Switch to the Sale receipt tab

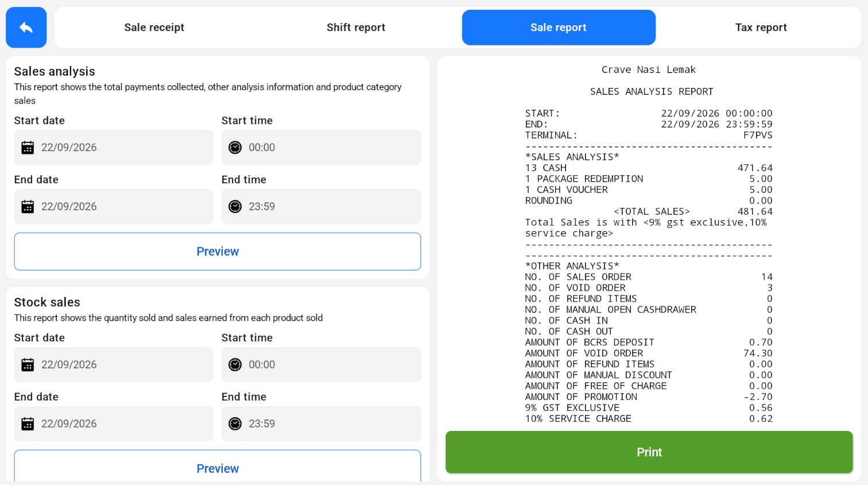point(154,28)
